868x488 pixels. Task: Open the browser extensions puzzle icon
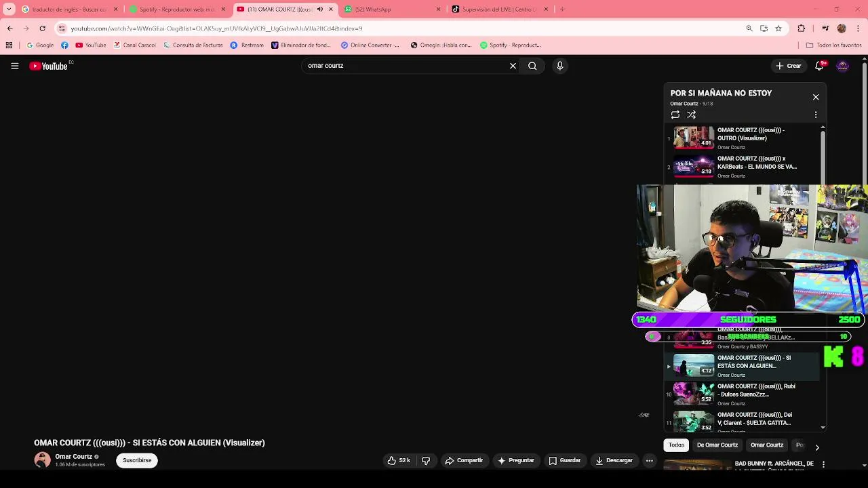pyautogui.click(x=802, y=28)
